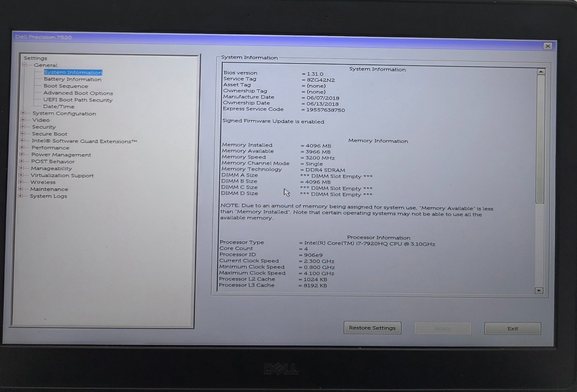Open Date/Time settings

point(59,107)
